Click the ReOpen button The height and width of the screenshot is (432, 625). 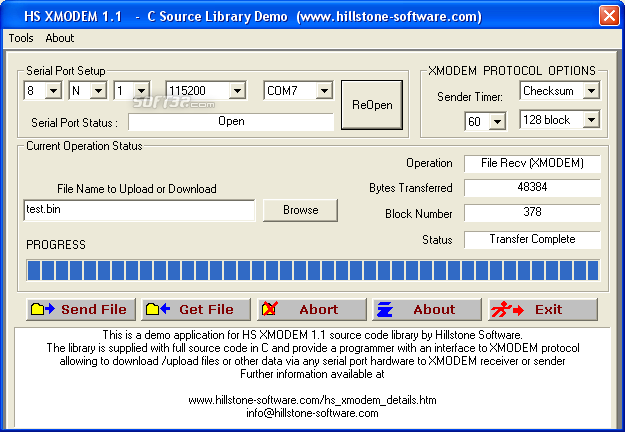372,105
